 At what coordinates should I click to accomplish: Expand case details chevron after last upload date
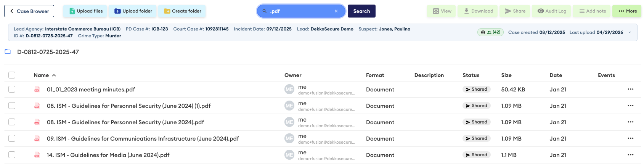(630, 32)
